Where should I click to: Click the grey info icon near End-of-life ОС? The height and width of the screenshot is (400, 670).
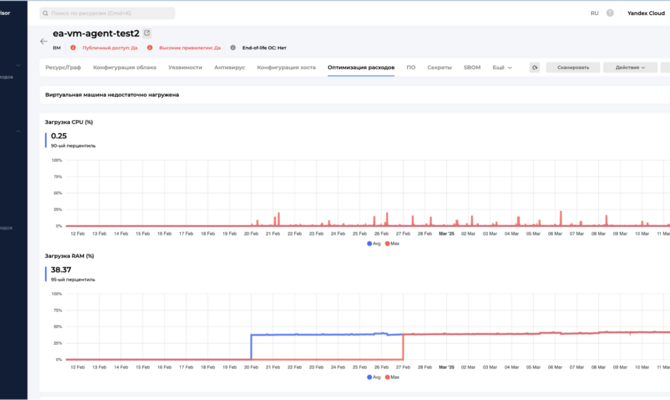(x=233, y=48)
